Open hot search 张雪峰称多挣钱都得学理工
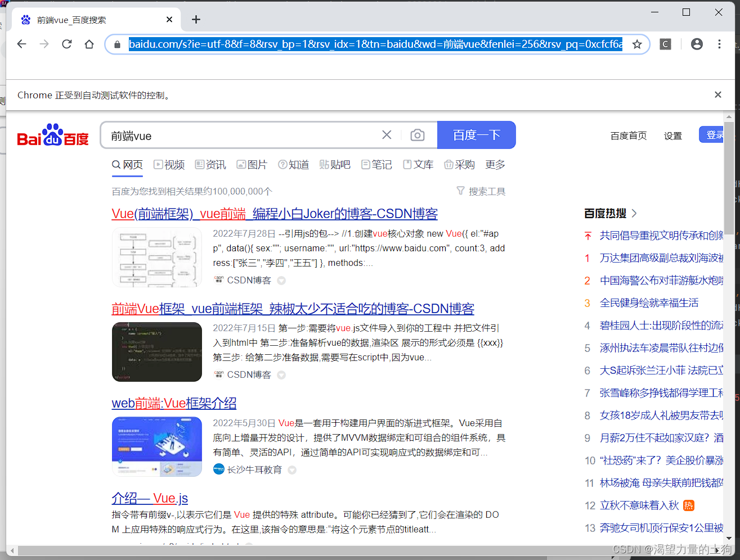 (x=662, y=393)
